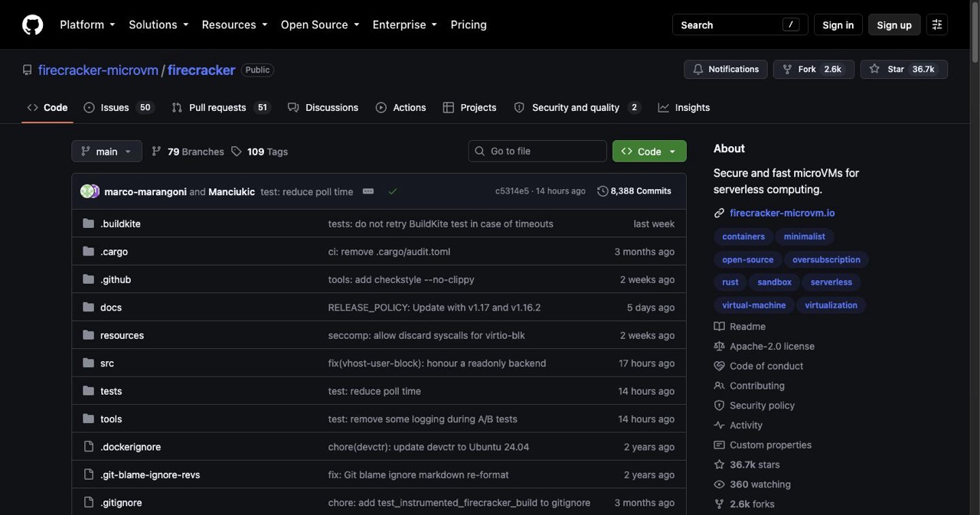980x515 pixels.
Task: Open commit hash c5314e5
Action: (512, 191)
